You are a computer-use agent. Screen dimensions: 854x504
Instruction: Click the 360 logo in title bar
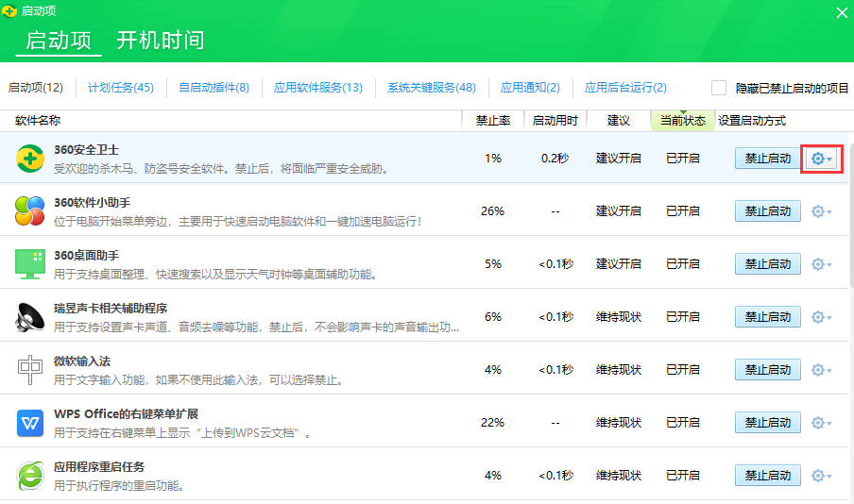coord(10,11)
